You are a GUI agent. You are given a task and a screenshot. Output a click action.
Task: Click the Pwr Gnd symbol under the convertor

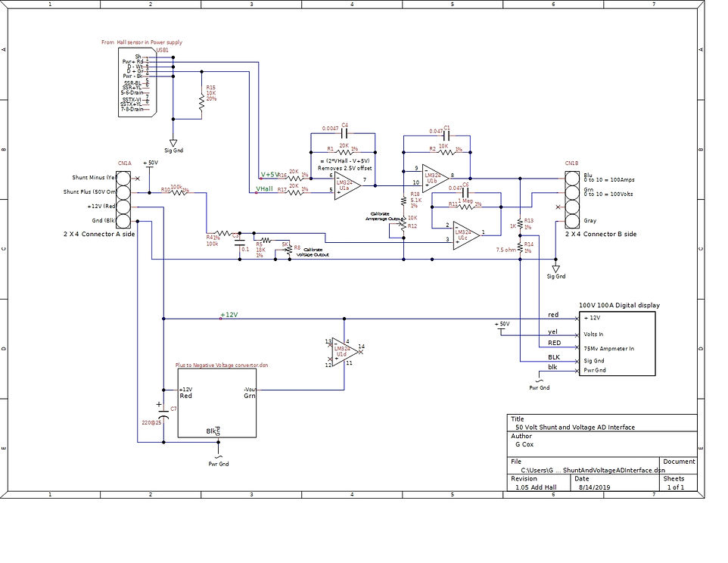click(x=218, y=460)
